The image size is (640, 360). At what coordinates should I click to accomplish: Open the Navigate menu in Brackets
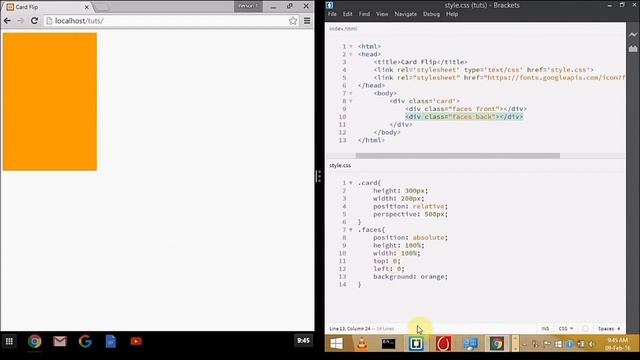(405, 14)
